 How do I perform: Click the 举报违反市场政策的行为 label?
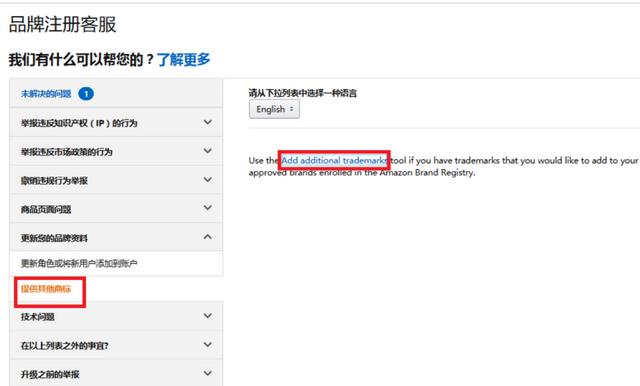pos(67,152)
